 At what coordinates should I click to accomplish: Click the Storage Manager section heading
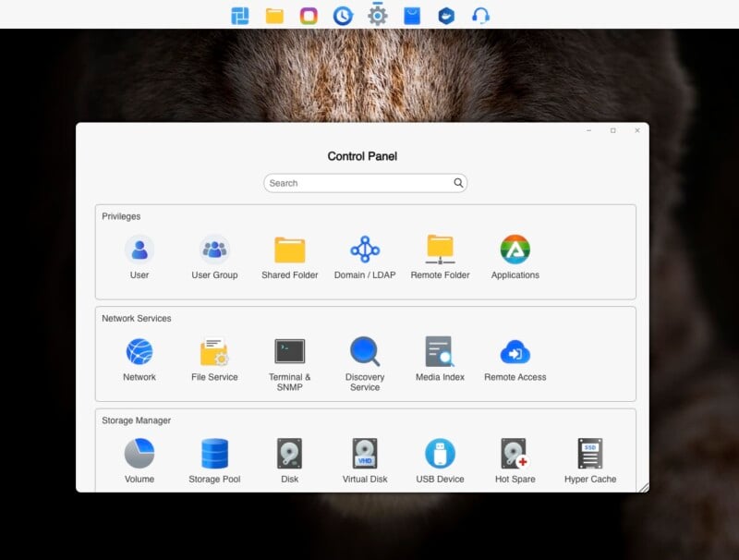[136, 420]
